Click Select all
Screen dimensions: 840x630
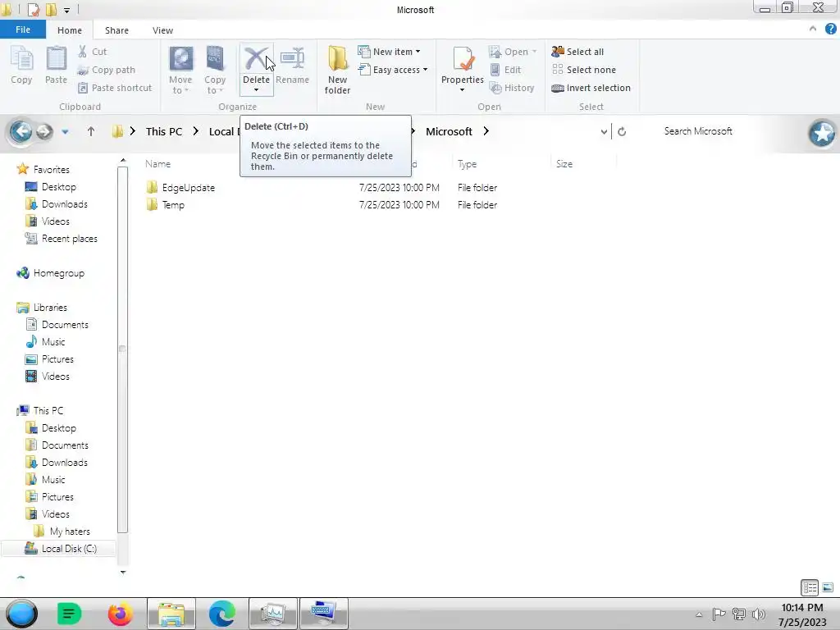pos(577,52)
